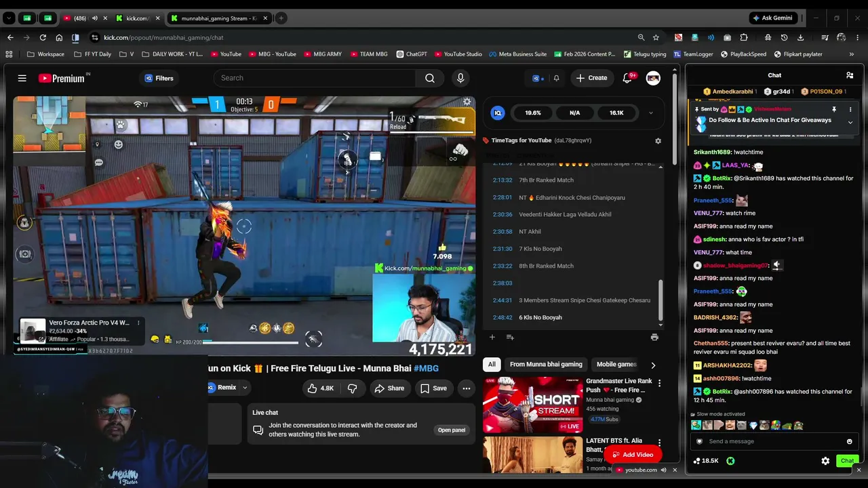Print the TimeTags list
868x488 pixels.
tap(654, 337)
